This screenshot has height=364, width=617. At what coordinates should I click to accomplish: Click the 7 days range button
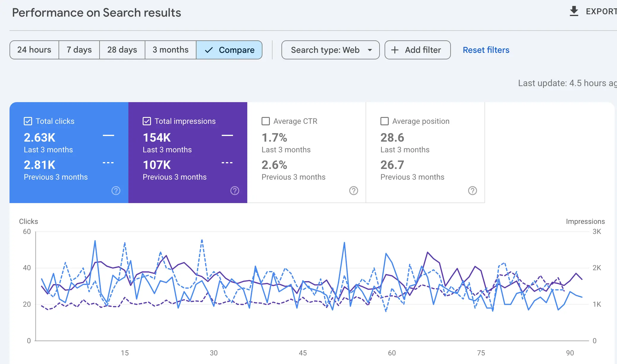[79, 50]
